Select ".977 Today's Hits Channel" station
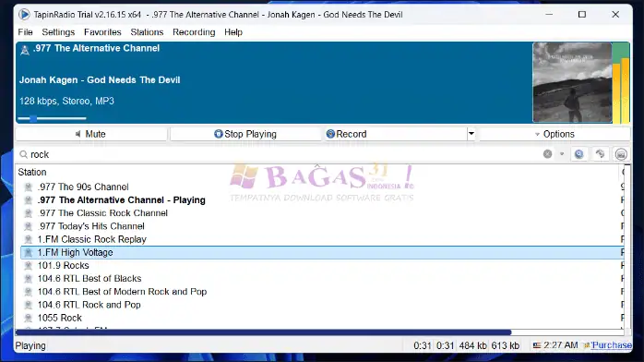Viewport: 644px width, 362px height. pyautogui.click(x=91, y=226)
